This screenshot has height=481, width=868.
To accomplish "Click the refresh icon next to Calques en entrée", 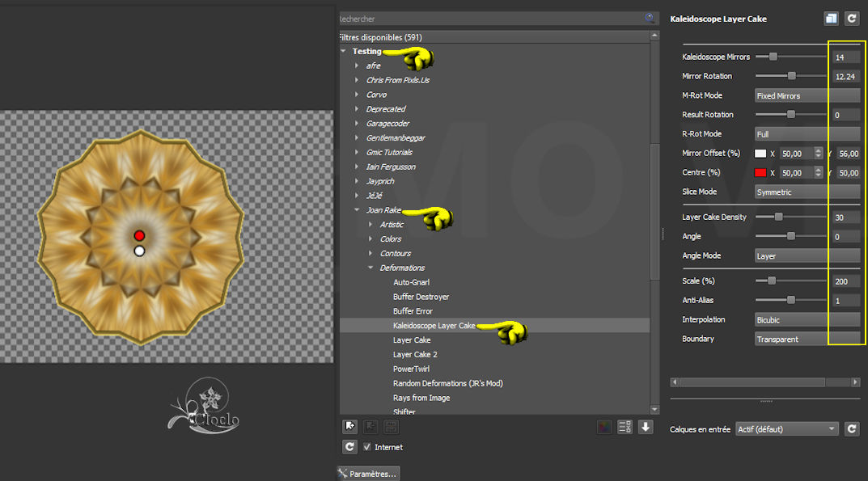I will 851,429.
